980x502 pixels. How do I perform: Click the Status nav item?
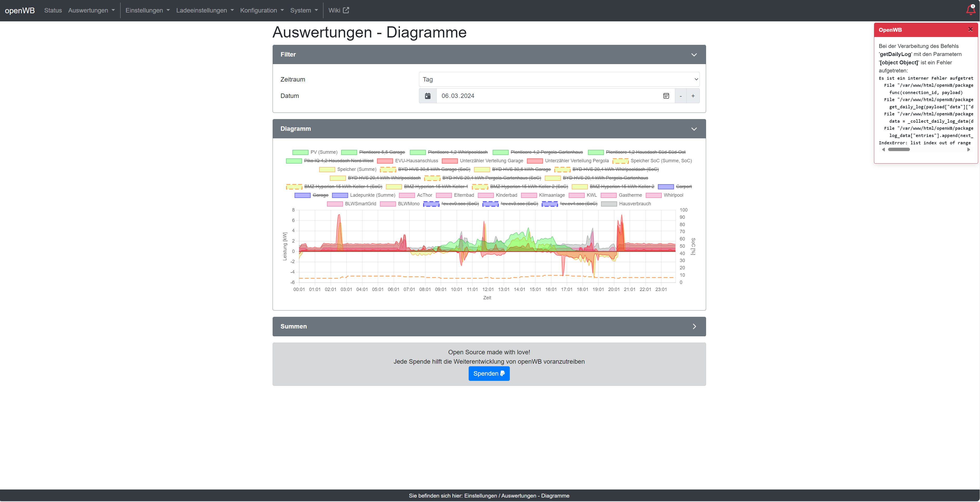point(53,10)
